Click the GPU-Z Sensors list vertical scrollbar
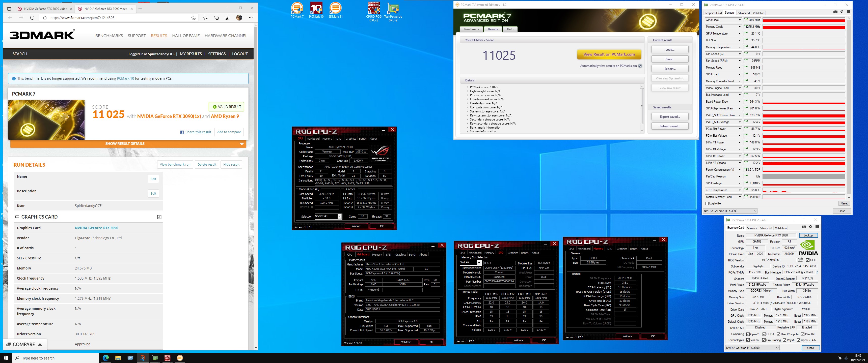The width and height of the screenshot is (868, 363). tap(849, 108)
